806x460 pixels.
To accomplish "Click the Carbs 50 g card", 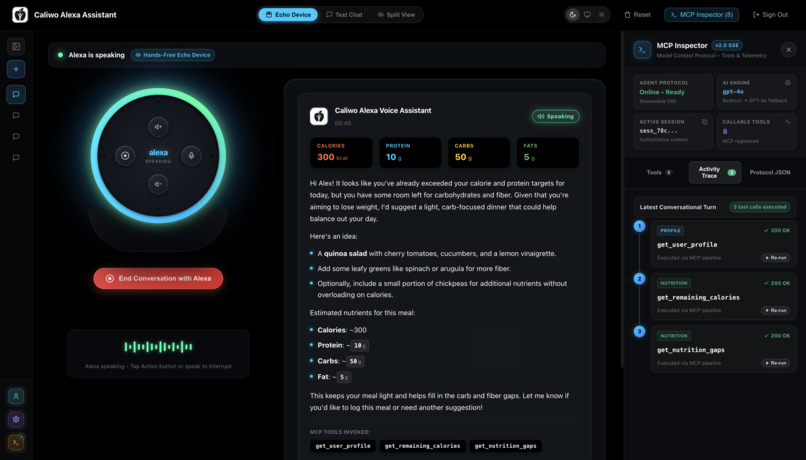I will (x=479, y=152).
